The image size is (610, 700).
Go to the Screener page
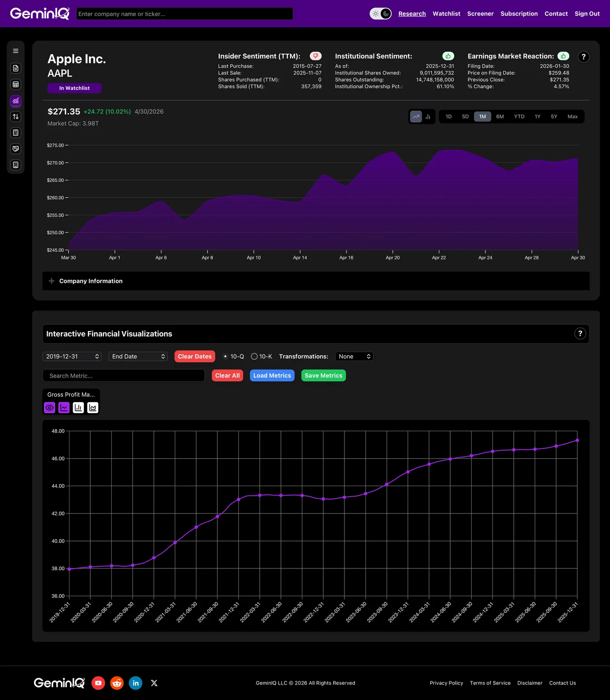480,14
